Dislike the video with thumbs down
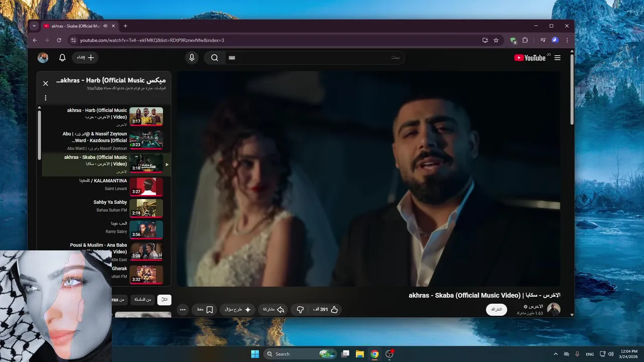This screenshot has height=362, width=644. coord(300,310)
